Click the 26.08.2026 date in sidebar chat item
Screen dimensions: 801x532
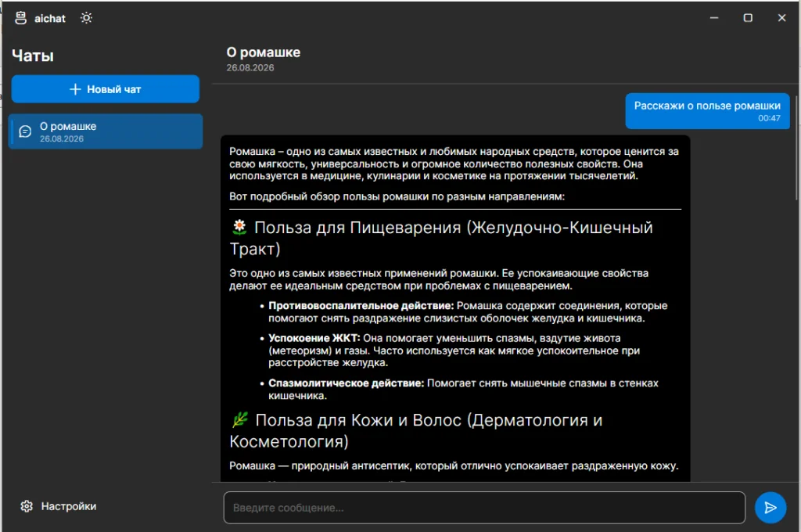coord(62,138)
